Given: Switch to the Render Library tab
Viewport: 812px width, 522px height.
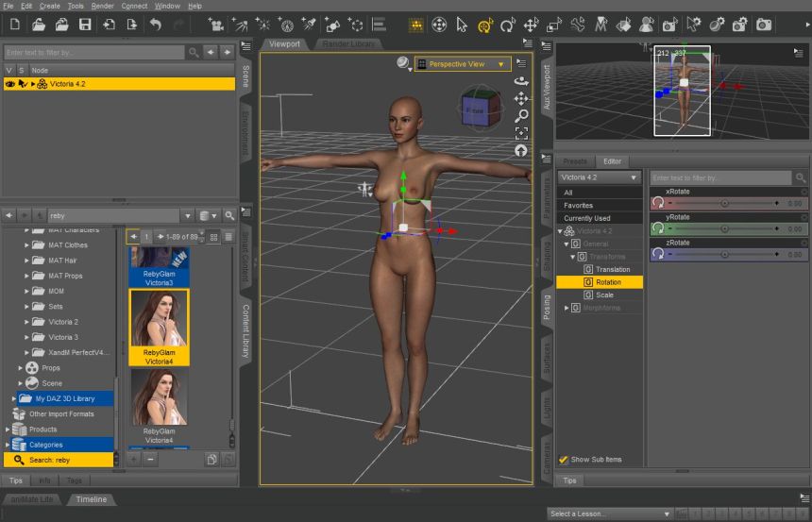Looking at the screenshot, I should coord(346,43).
